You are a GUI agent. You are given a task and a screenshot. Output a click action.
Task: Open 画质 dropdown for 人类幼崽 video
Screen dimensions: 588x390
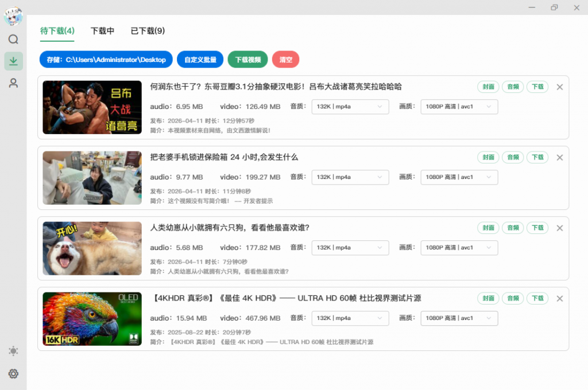click(459, 248)
